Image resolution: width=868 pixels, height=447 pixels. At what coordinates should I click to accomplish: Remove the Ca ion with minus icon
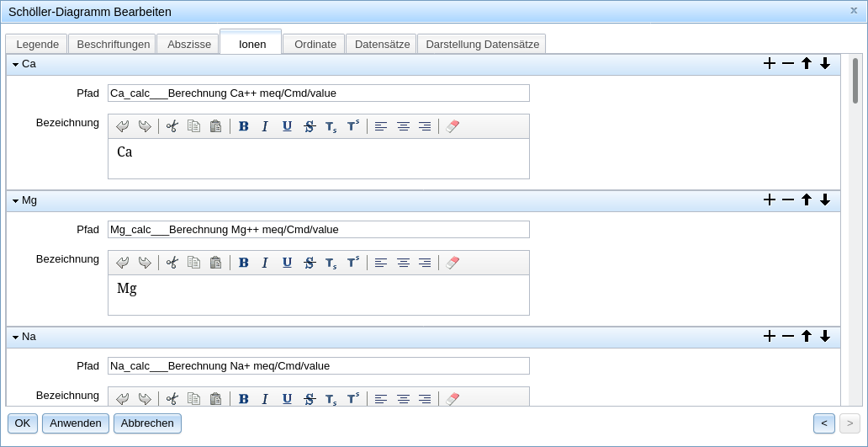tap(788, 64)
